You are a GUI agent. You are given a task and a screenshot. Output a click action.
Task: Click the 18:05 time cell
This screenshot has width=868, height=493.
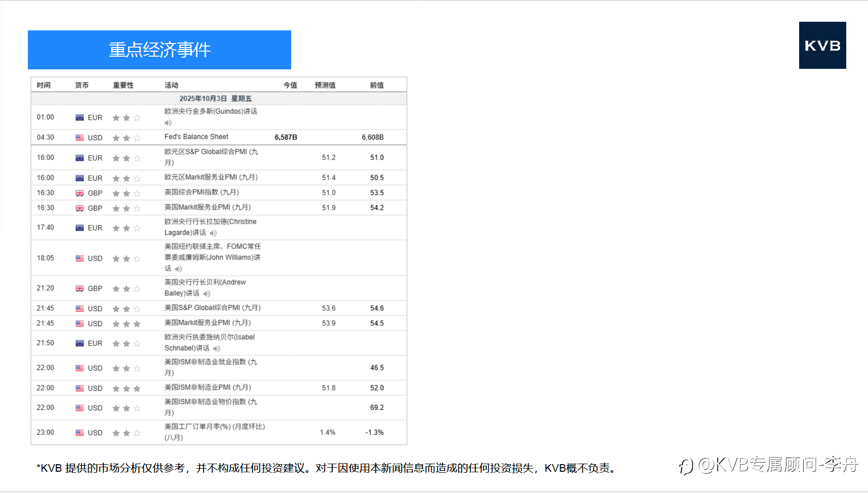coord(45,258)
